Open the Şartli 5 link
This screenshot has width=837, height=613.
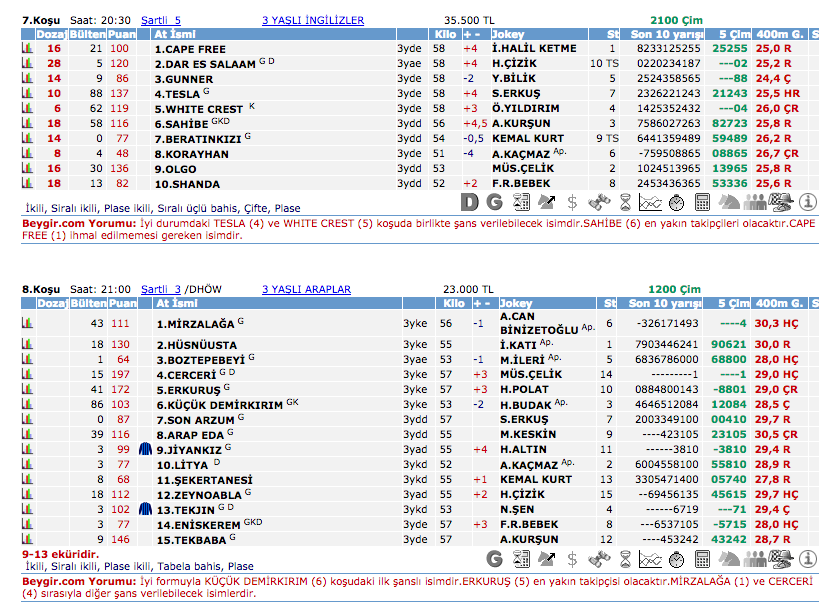(161, 20)
